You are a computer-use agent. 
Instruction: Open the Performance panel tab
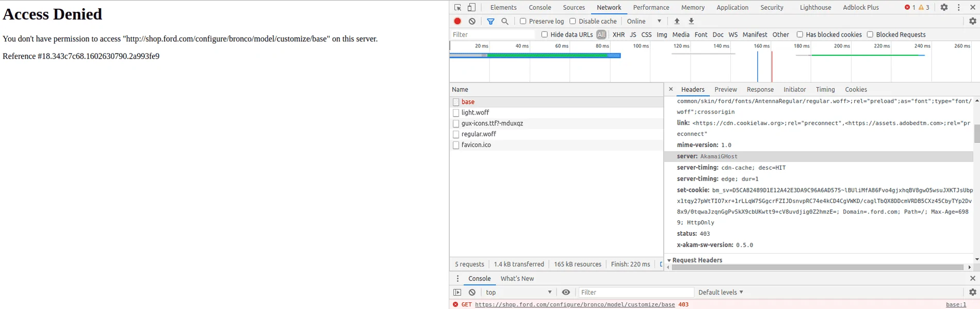pos(651,7)
